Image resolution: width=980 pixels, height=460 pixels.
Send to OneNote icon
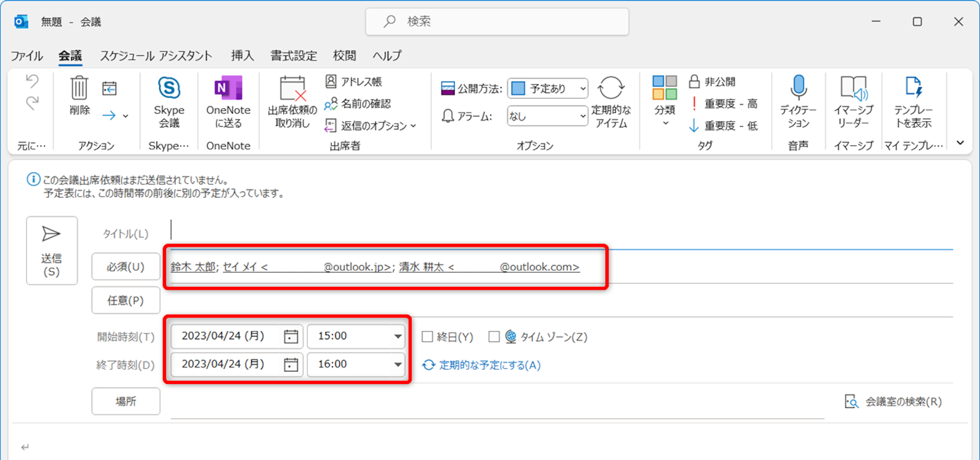pyautogui.click(x=228, y=89)
